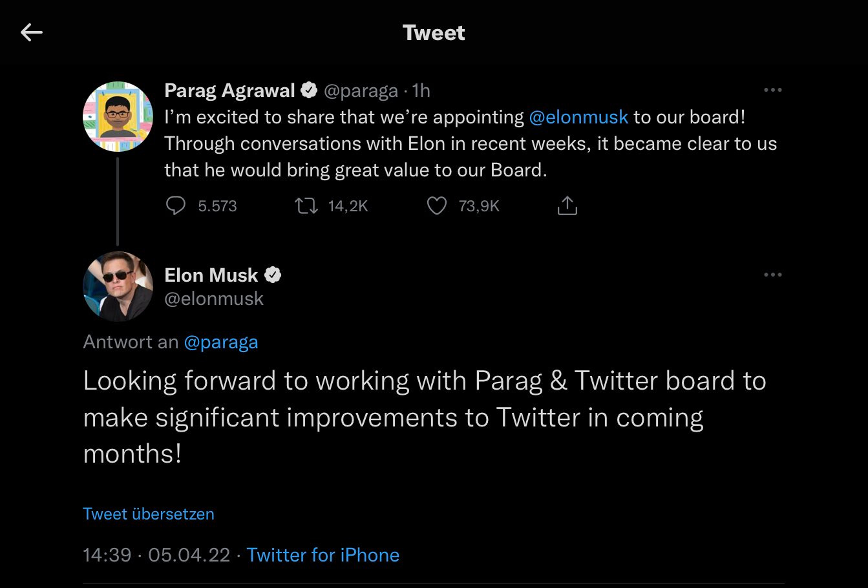The height and width of the screenshot is (588, 868).
Task: Open more options on Parag's tweet
Action: [772, 90]
